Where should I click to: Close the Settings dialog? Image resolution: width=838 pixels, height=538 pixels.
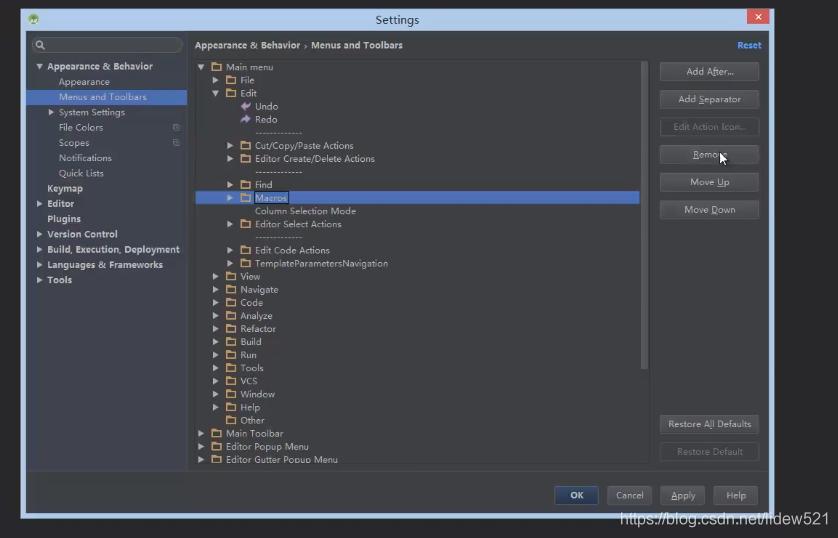758,17
